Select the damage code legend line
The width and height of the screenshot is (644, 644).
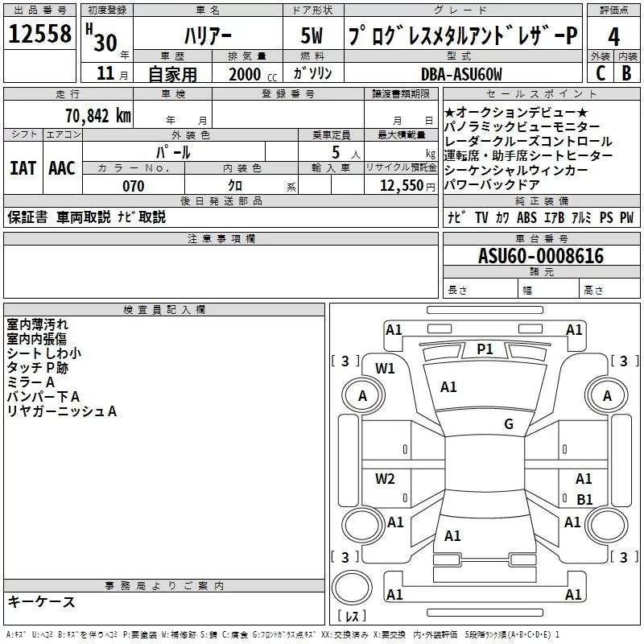(x=283, y=634)
